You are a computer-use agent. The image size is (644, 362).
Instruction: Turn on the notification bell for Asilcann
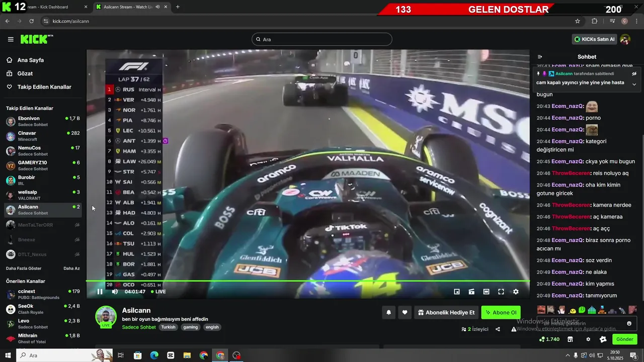pyautogui.click(x=388, y=312)
